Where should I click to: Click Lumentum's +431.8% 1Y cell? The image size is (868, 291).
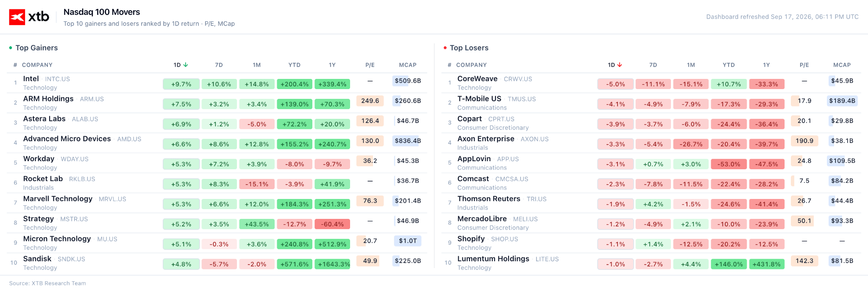tap(767, 264)
